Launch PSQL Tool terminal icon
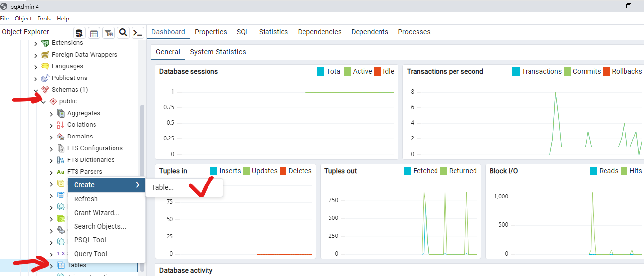 (138, 33)
